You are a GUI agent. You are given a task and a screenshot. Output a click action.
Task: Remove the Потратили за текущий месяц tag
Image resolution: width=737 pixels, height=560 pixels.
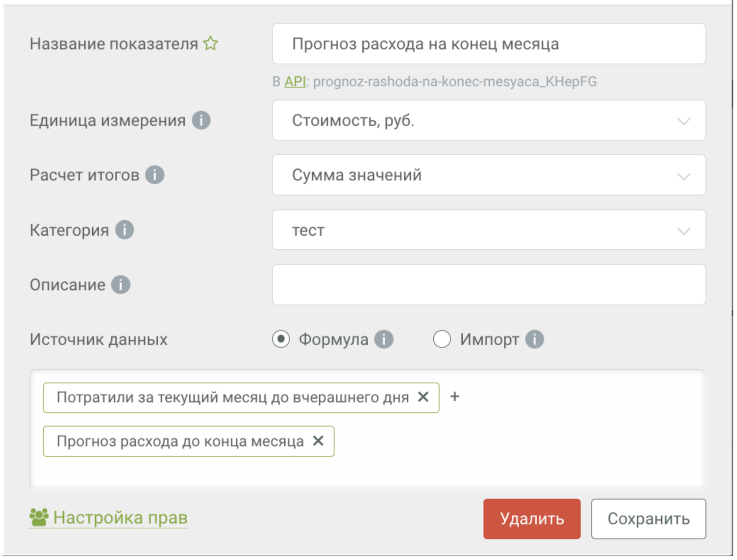click(x=423, y=397)
